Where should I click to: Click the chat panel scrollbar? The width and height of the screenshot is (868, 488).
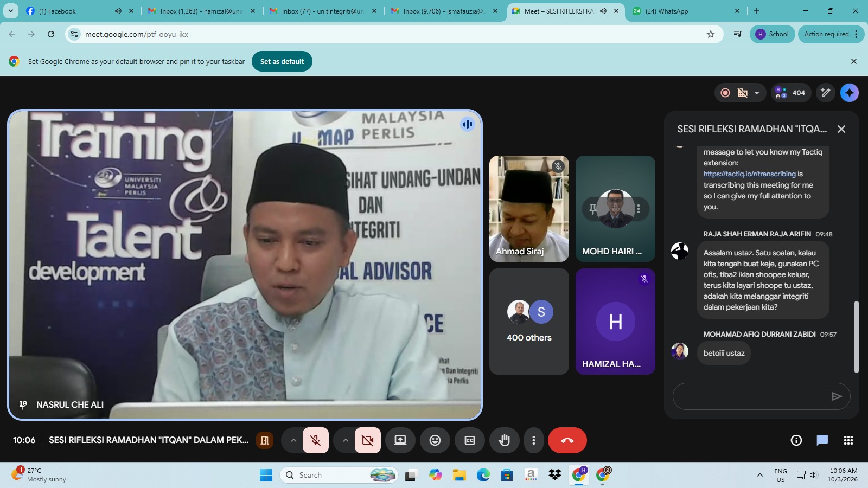tap(857, 336)
